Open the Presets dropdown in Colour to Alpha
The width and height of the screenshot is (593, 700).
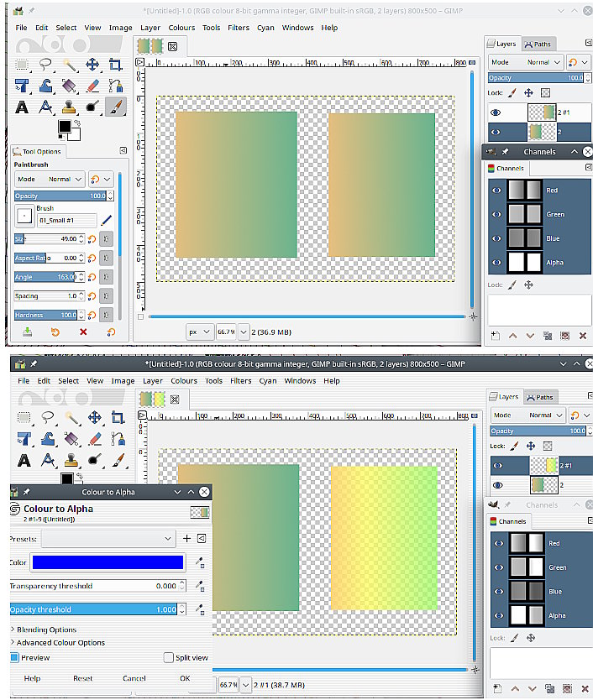(108, 539)
